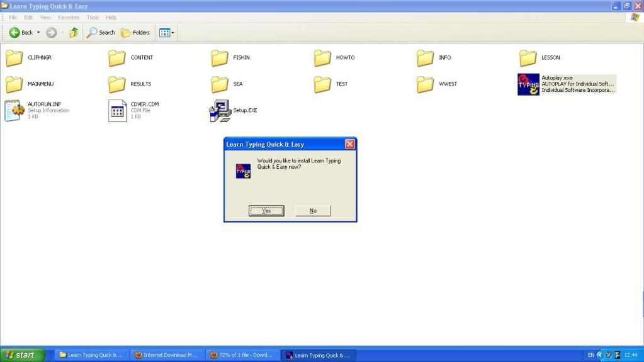644x362 pixels.
Task: Select the RESULTS folder icon
Action: click(117, 84)
